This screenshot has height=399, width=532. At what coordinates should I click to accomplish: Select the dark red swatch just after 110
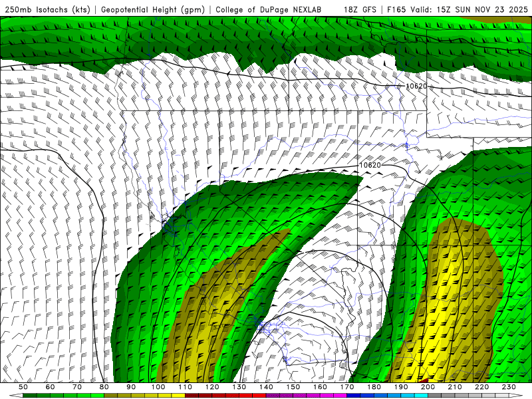tap(192, 396)
